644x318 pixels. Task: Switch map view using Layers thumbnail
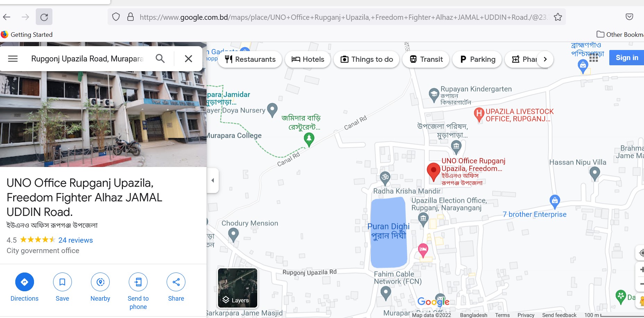click(238, 288)
